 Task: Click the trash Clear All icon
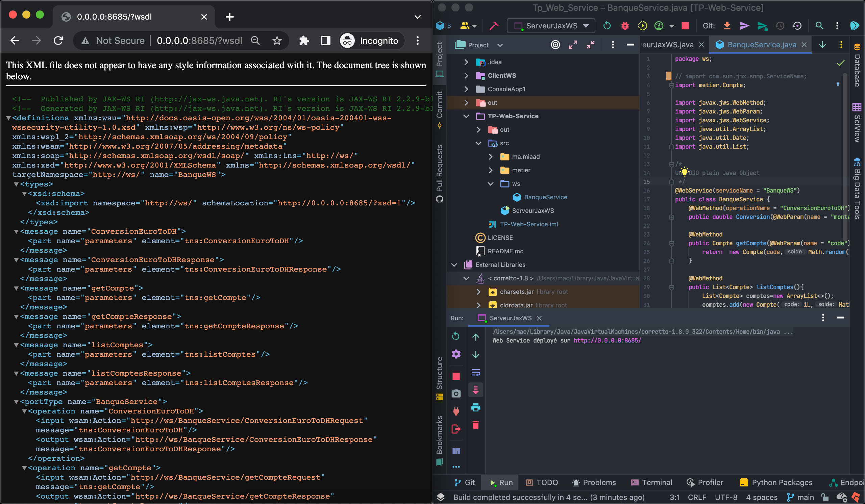pos(475,425)
